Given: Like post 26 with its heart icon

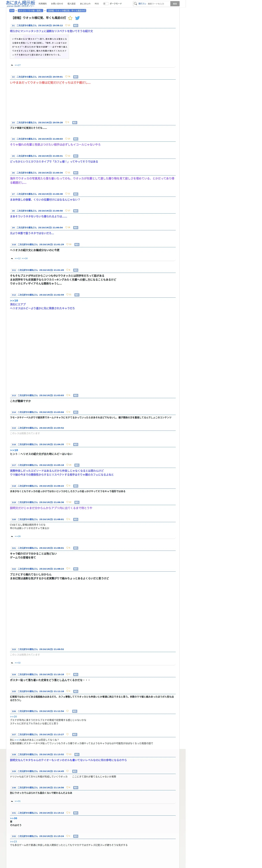Looking at the screenshot, I should pos(67,711).
